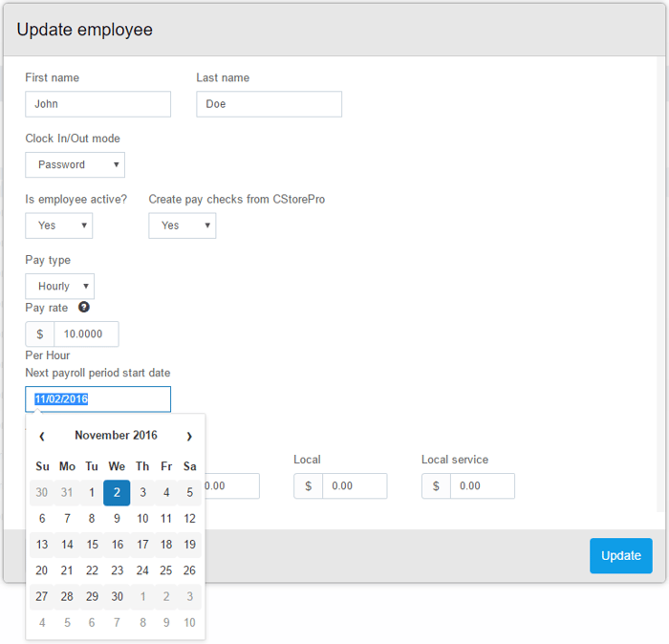This screenshot has height=644, width=669.
Task: Choose the highlighted date November 2
Action: coord(117,493)
